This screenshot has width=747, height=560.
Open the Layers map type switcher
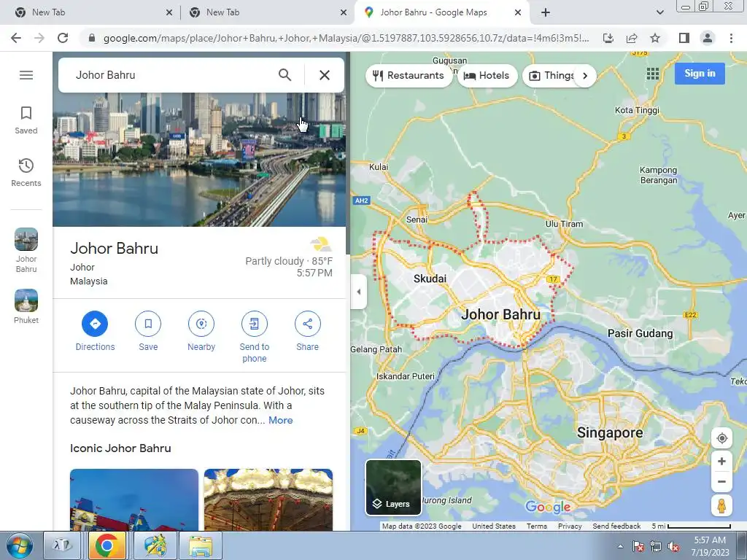(x=393, y=487)
